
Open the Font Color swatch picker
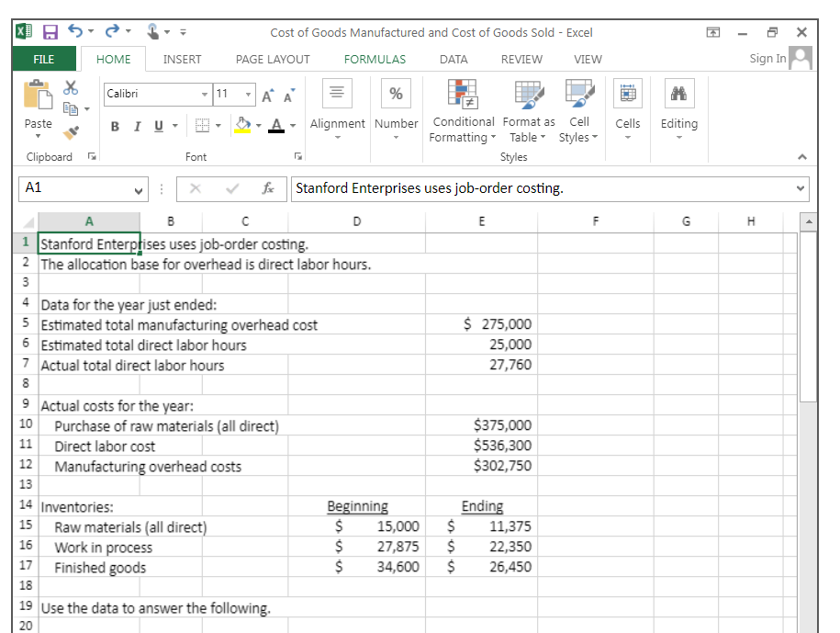click(292, 123)
